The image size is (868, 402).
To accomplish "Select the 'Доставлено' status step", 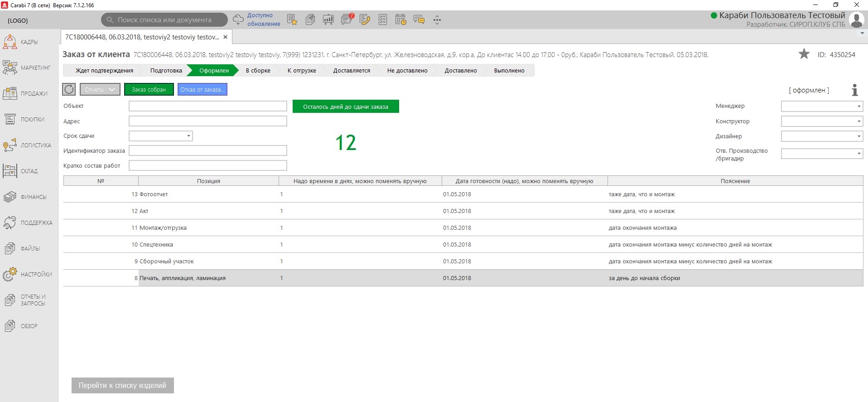I will coord(460,71).
